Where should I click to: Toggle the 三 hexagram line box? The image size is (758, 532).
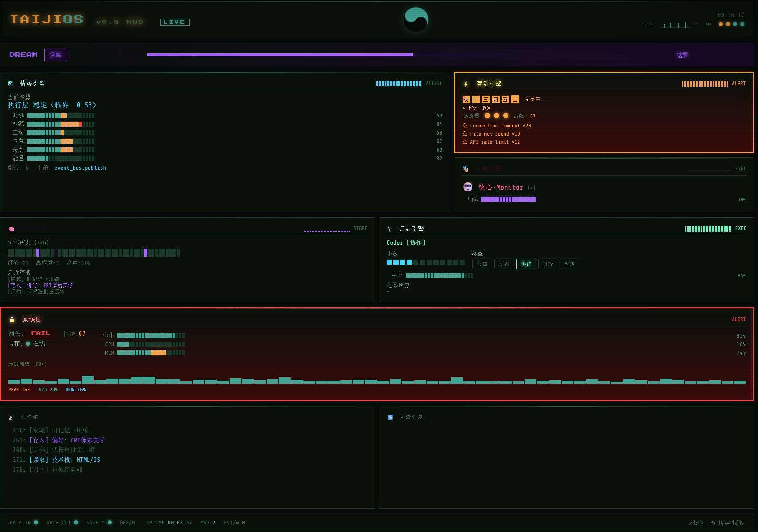[485, 99]
